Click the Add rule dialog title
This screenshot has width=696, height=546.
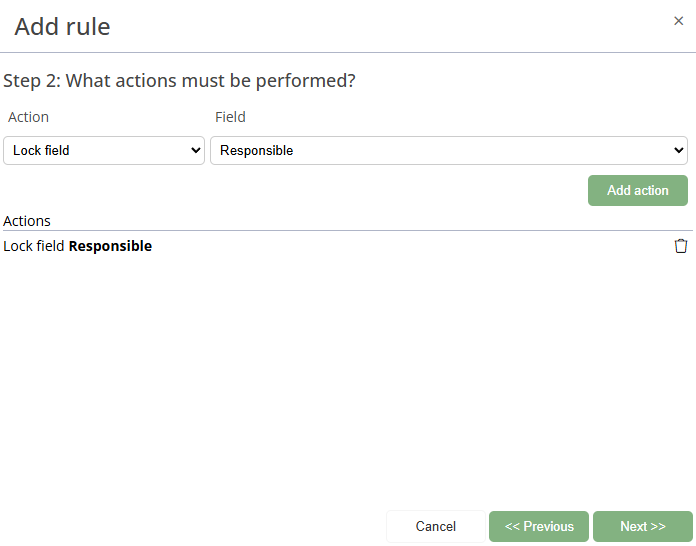point(62,27)
